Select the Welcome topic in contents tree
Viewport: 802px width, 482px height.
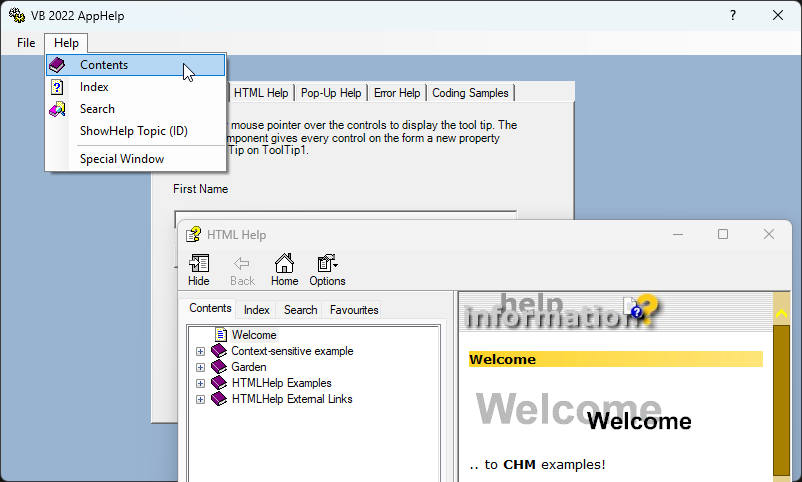click(254, 335)
